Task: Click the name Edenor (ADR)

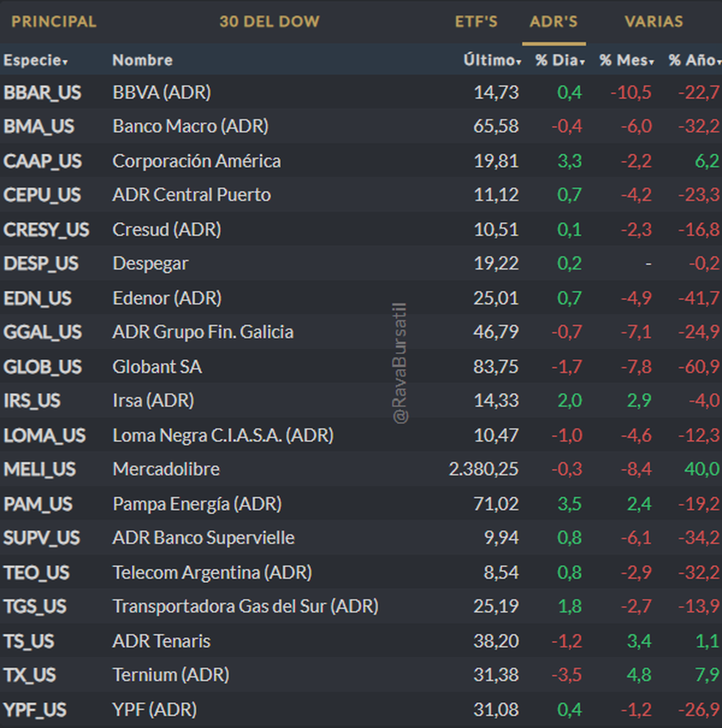Action: click(167, 298)
